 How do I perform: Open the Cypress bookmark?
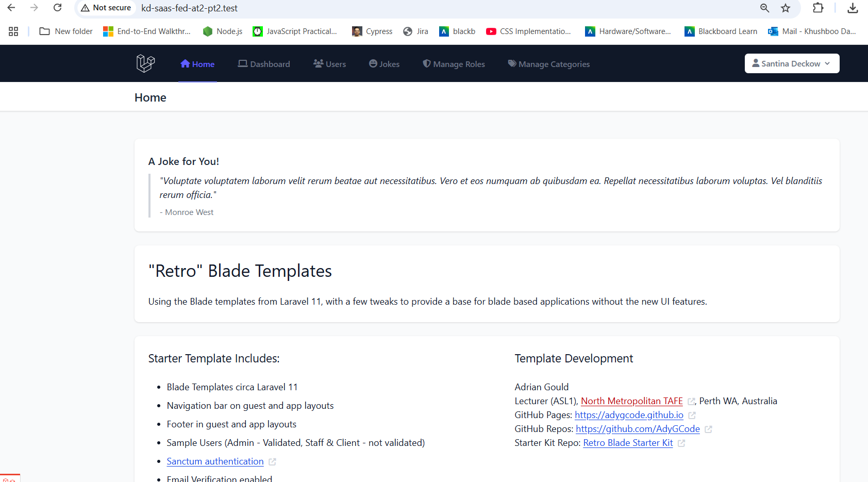(372, 31)
